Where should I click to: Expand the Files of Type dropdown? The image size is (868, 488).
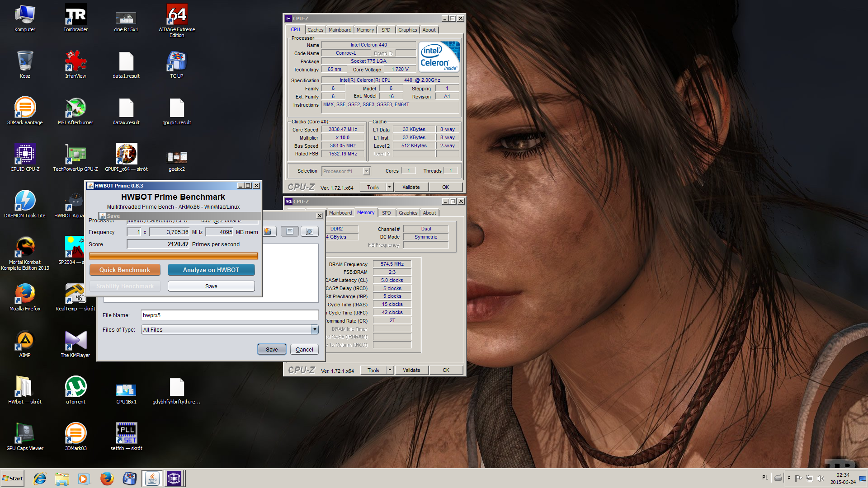tap(315, 329)
